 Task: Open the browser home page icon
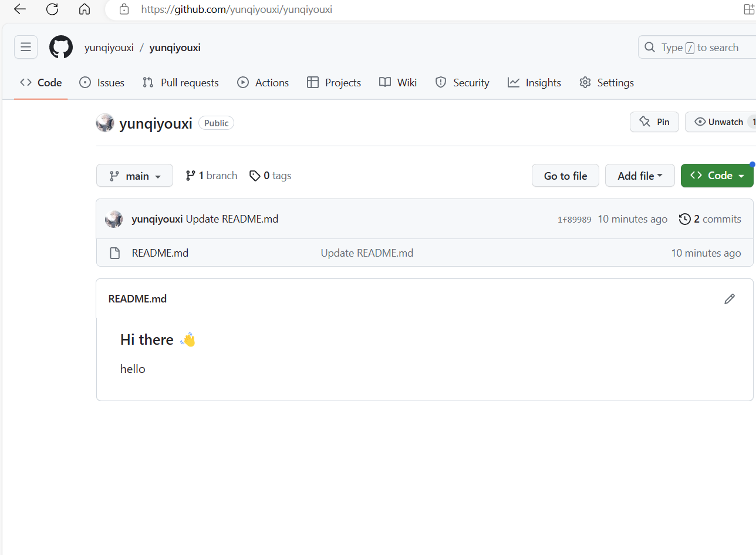pyautogui.click(x=85, y=9)
